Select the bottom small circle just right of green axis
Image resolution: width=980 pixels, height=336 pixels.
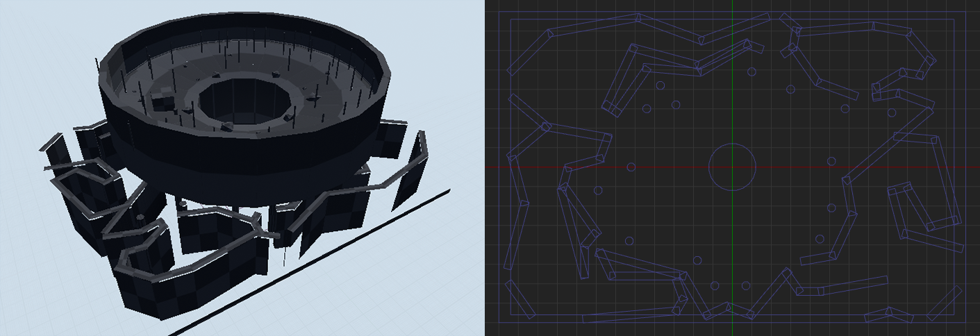pyautogui.click(x=745, y=285)
